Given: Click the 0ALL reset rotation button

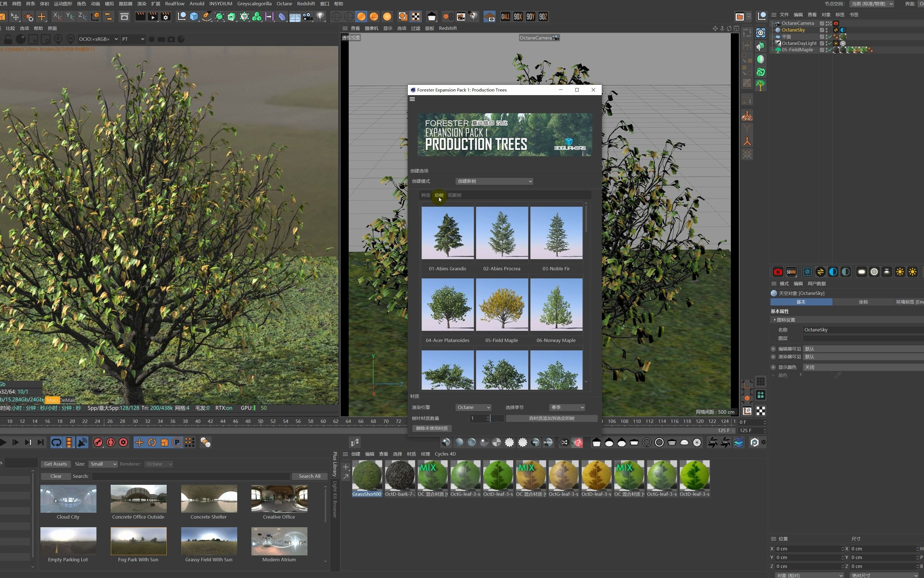Looking at the screenshot, I should pos(505,16).
